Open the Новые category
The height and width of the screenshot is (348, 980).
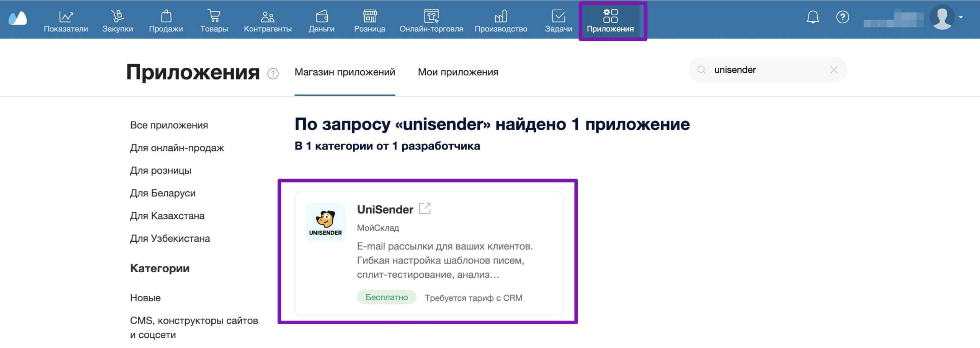pos(145,298)
